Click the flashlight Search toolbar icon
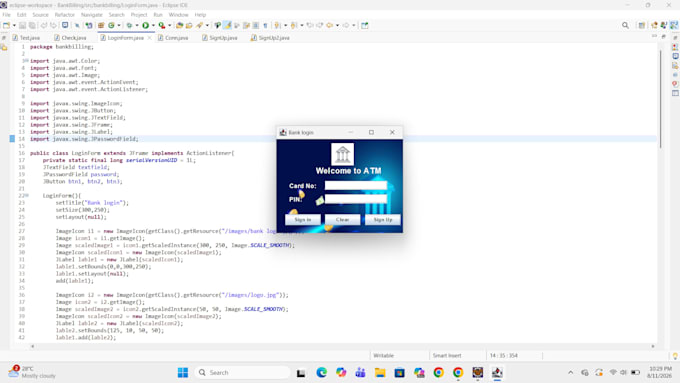The width and height of the screenshot is (680, 383). pos(199,26)
